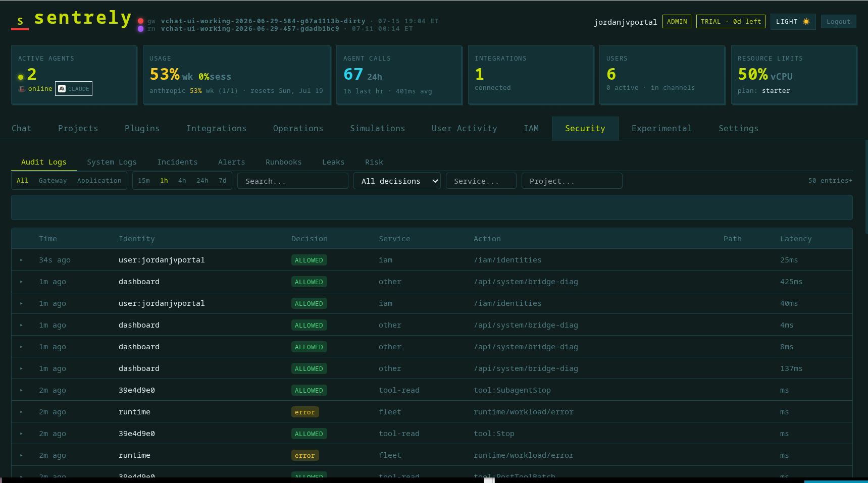Click the 50 entries+ count

click(830, 181)
